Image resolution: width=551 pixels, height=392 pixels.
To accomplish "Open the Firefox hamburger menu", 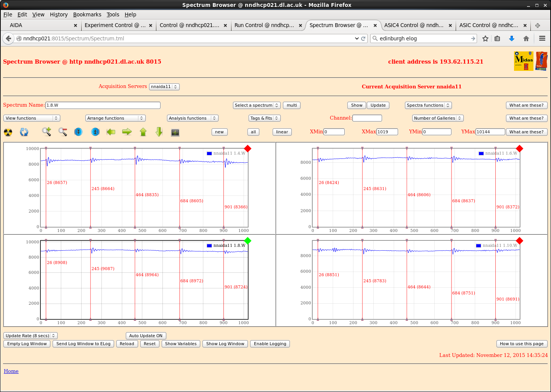I will click(x=542, y=38).
